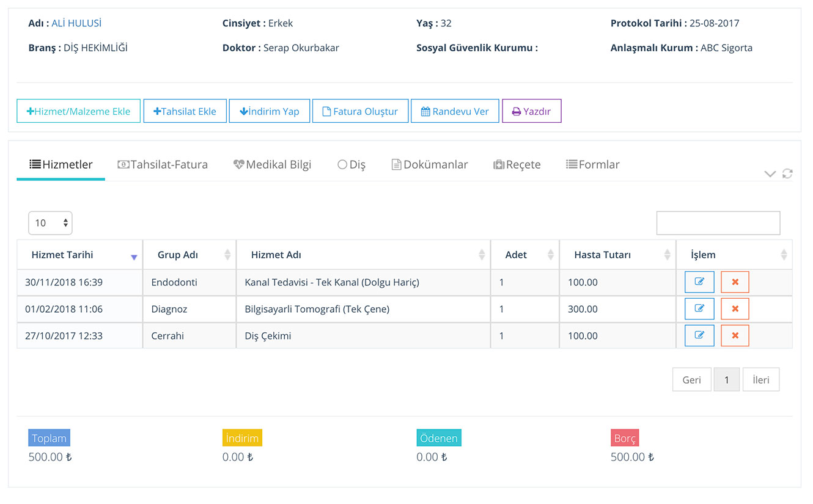Select page 1 in pagination
The image size is (813, 504).
click(727, 379)
